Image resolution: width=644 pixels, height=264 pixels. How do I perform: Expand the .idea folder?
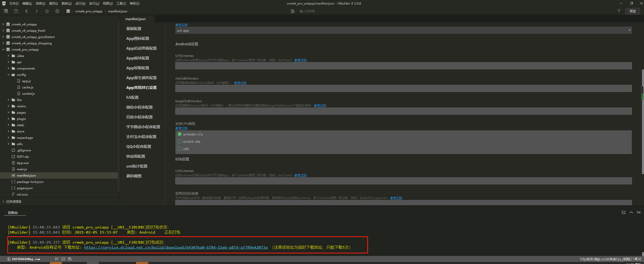coord(8,56)
